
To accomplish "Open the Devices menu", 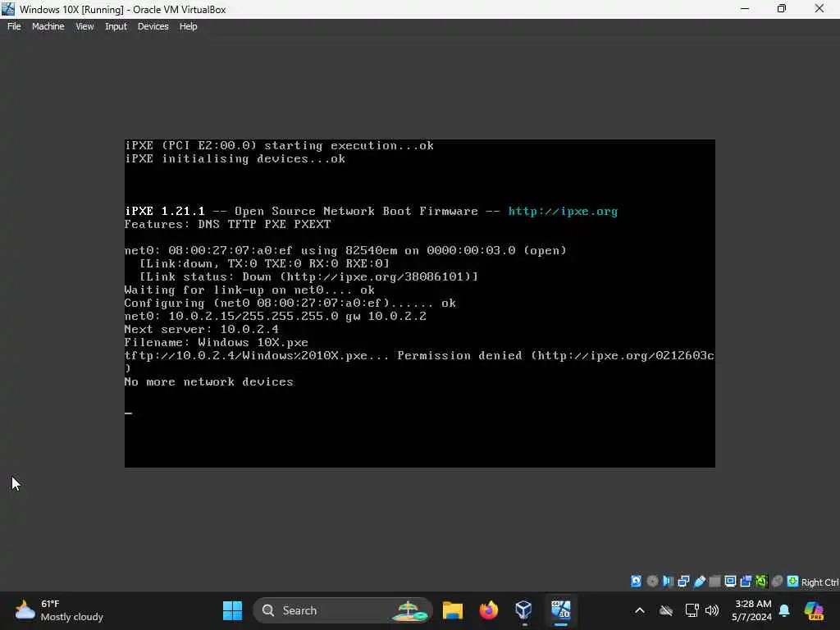I will 153,26.
